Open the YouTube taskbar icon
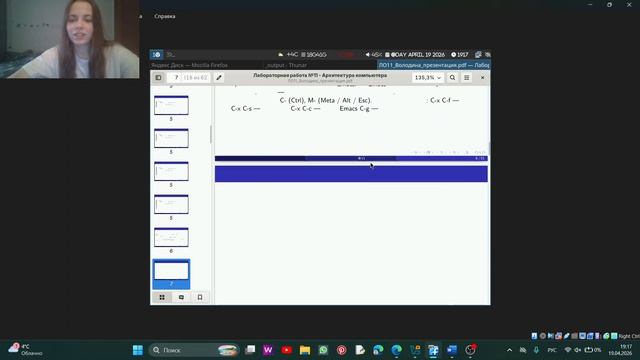The width and height of the screenshot is (640, 360). pos(287,350)
